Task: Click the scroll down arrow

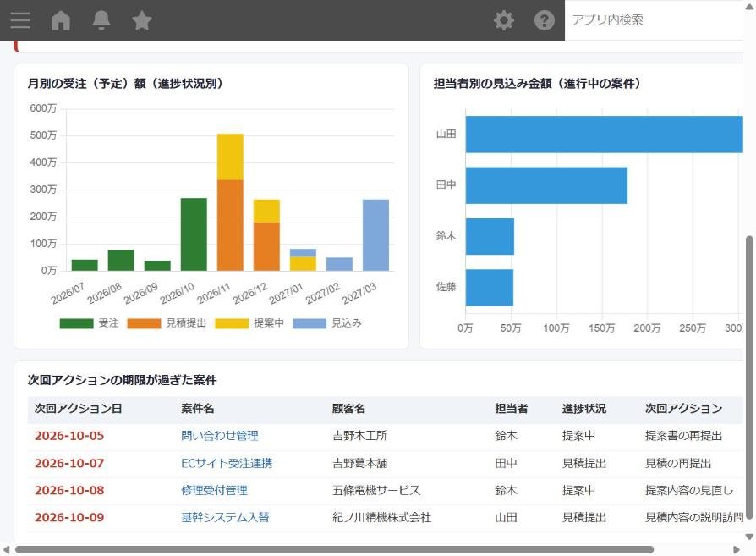Action: 749,537
